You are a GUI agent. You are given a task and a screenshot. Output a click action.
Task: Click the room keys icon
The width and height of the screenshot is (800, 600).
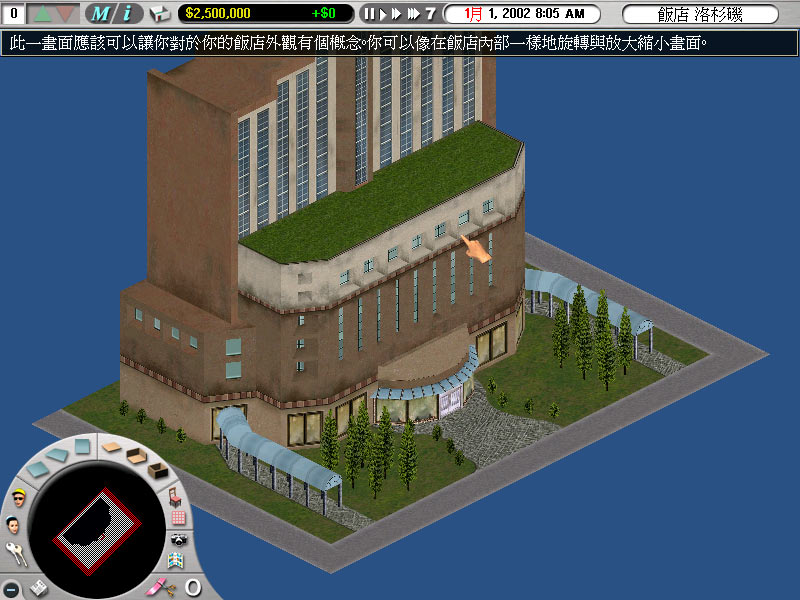point(16,551)
